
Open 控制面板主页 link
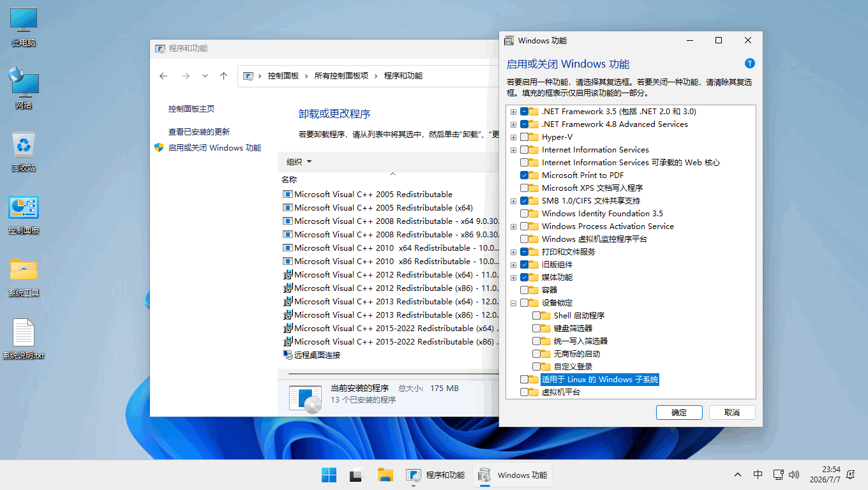click(x=191, y=109)
